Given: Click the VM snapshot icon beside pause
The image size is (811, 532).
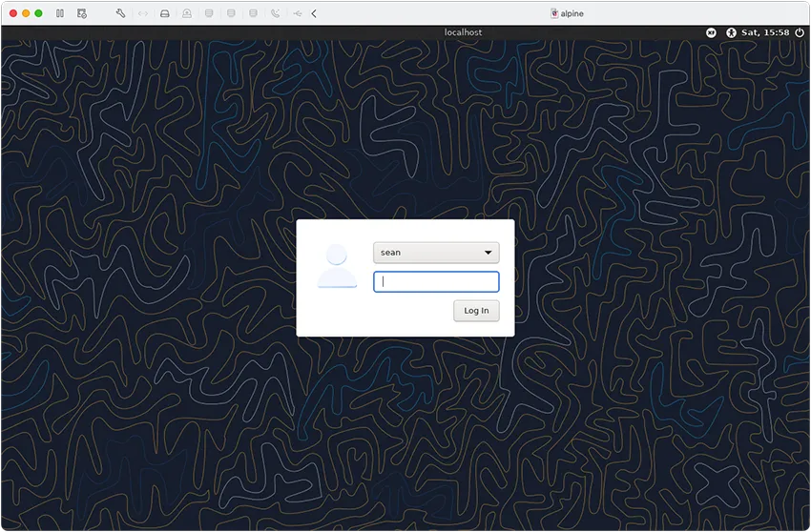Looking at the screenshot, I should 82,13.
